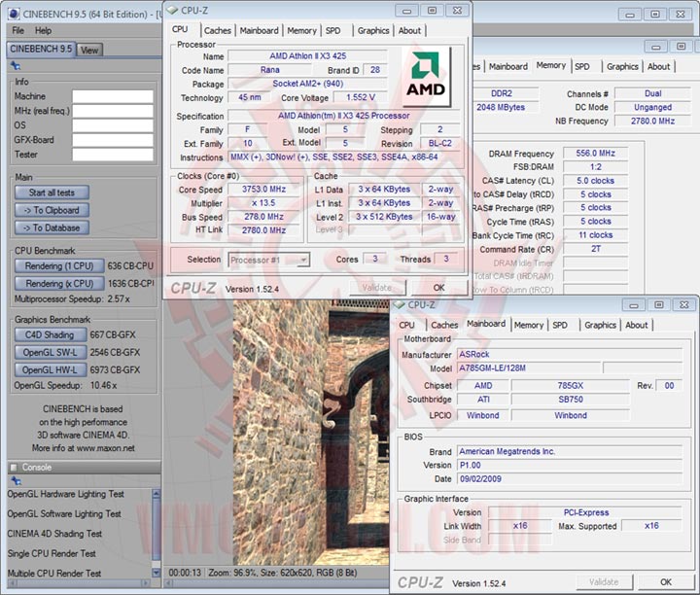Open SPD tab in bottom CPU-Z window
Screen dimensions: 700x595
click(x=560, y=325)
